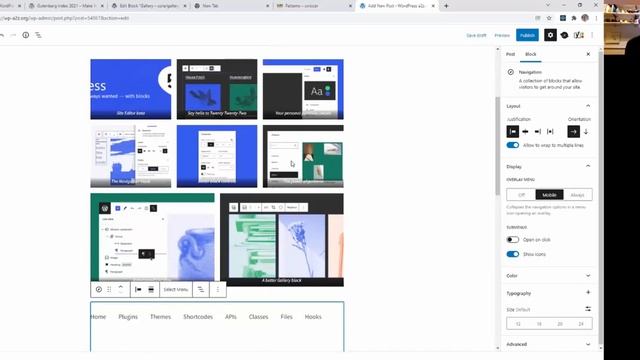
Task: Select font size 12 preset
Action: (518, 324)
